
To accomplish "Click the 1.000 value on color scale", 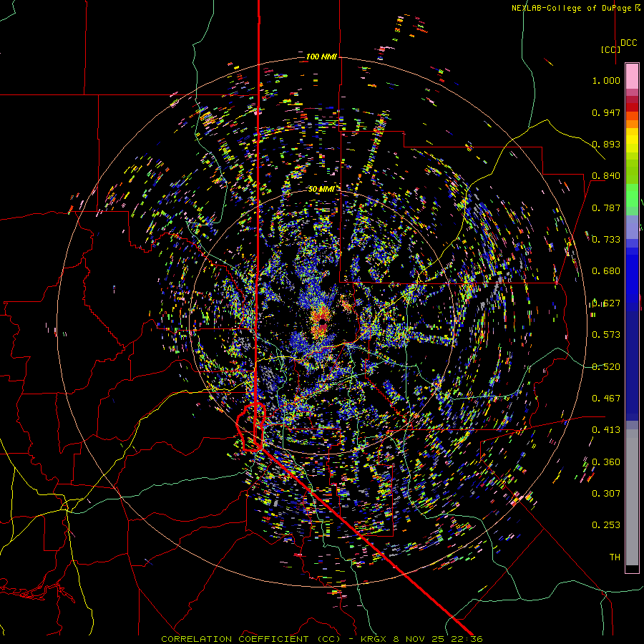I will click(x=606, y=80).
